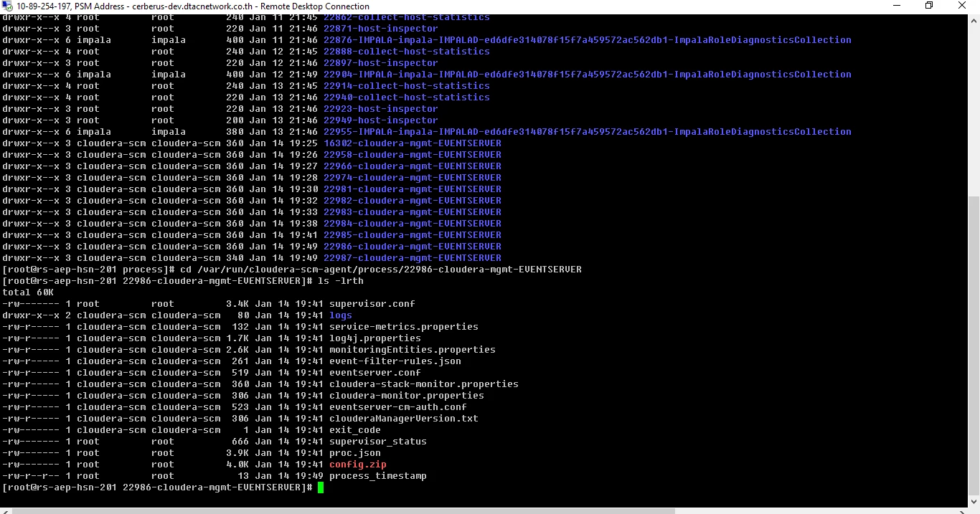
Task: Click the process_timestamp file entry
Action: pos(378,476)
